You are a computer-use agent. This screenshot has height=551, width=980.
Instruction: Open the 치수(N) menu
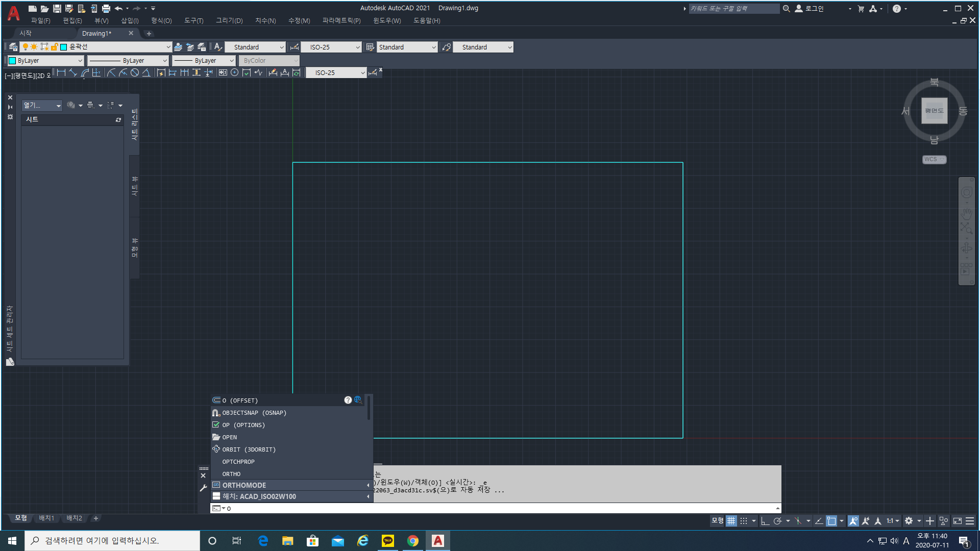click(x=265, y=21)
